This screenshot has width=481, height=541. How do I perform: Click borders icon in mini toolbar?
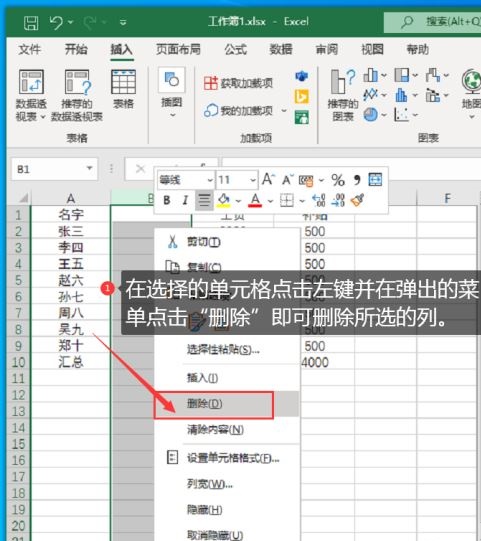click(287, 200)
